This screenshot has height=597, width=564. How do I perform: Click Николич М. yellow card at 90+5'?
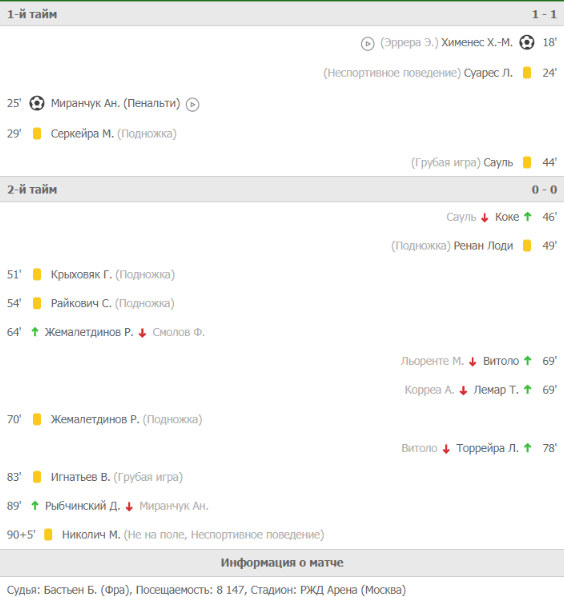(48, 535)
